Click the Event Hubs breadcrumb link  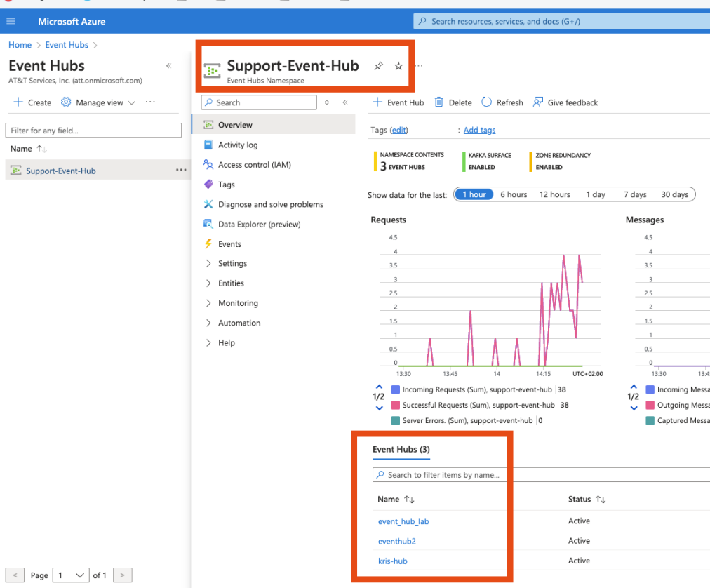click(67, 45)
